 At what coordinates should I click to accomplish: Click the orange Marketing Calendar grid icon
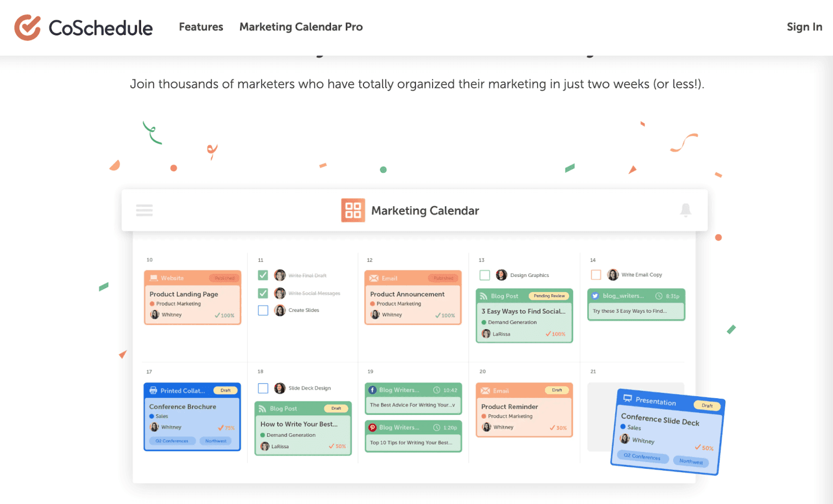pos(353,210)
